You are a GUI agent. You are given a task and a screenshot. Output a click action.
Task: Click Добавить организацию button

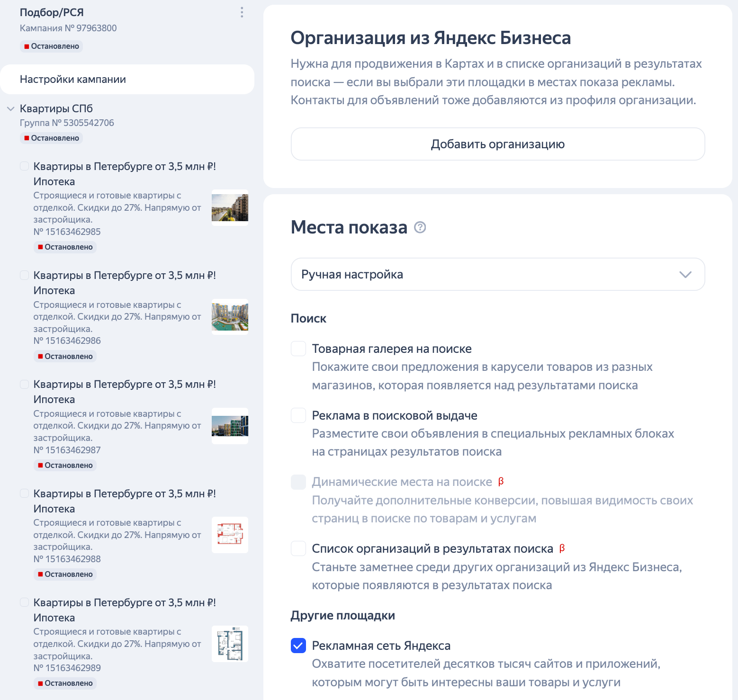tap(498, 144)
